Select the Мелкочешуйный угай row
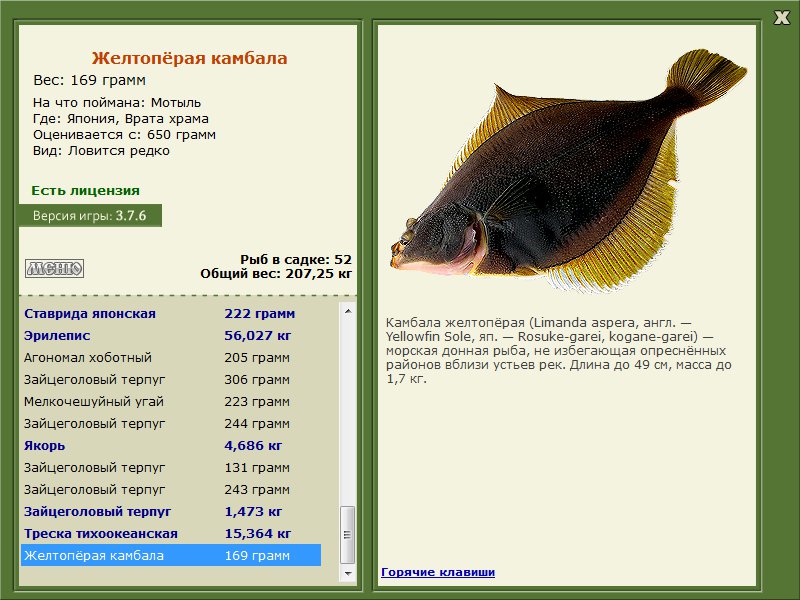The image size is (800, 600). [x=171, y=402]
